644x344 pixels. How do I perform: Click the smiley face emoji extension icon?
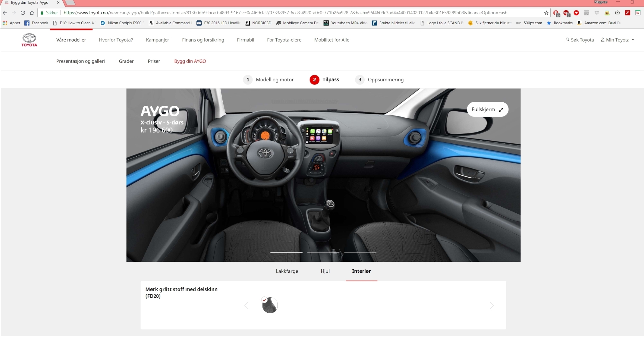click(607, 13)
